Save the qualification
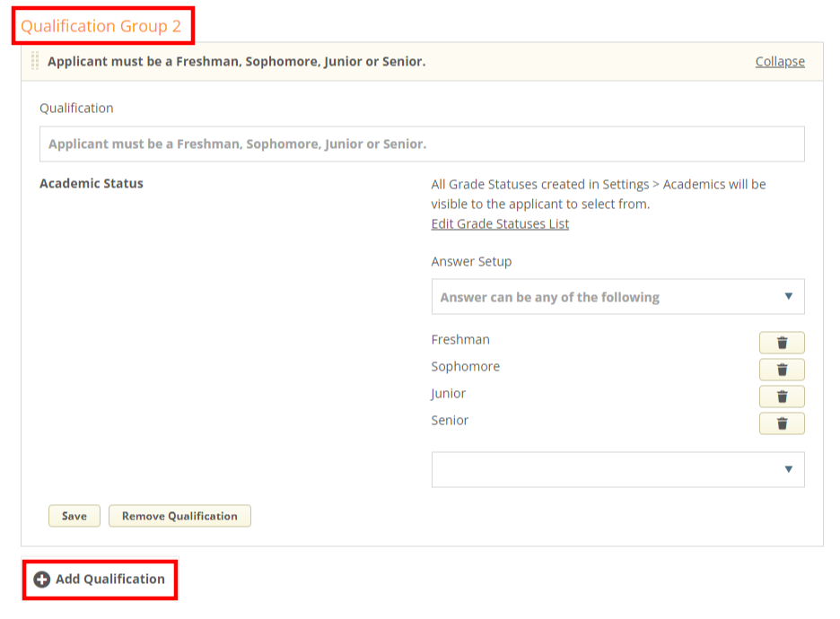This screenshot has width=840, height=619. coord(74,516)
